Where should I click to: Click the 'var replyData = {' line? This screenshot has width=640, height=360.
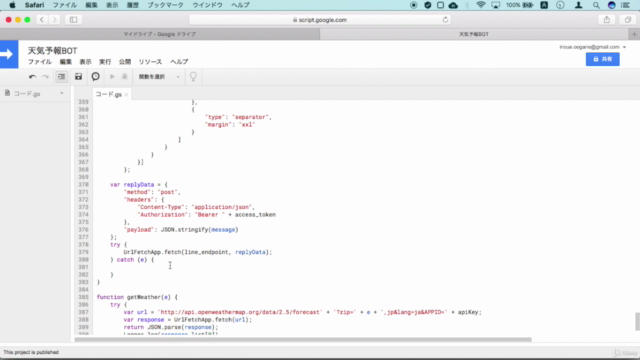tap(139, 184)
